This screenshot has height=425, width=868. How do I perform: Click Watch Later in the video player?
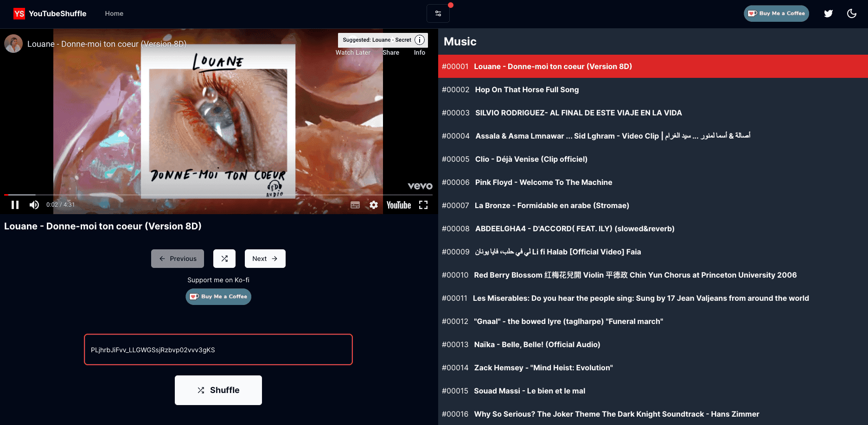pos(353,52)
